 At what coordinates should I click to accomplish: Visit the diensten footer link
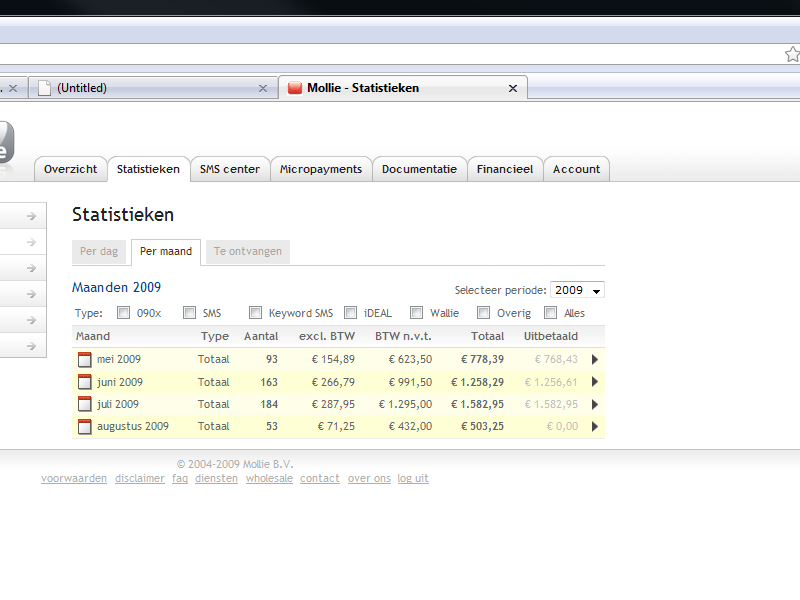(216, 479)
